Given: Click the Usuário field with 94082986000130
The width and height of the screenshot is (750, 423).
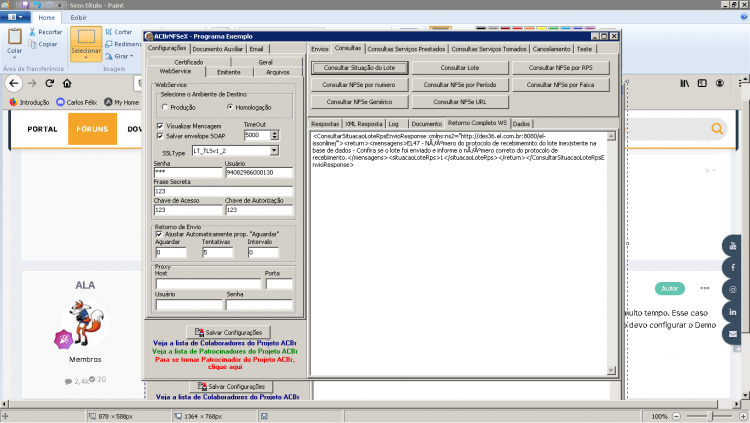Looking at the screenshot, I should point(259,172).
